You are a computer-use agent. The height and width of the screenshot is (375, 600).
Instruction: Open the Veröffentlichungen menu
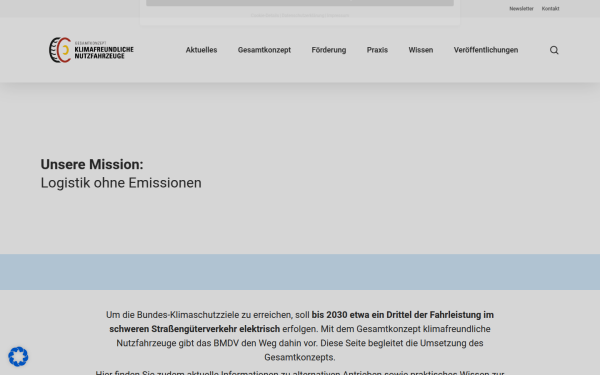click(486, 50)
